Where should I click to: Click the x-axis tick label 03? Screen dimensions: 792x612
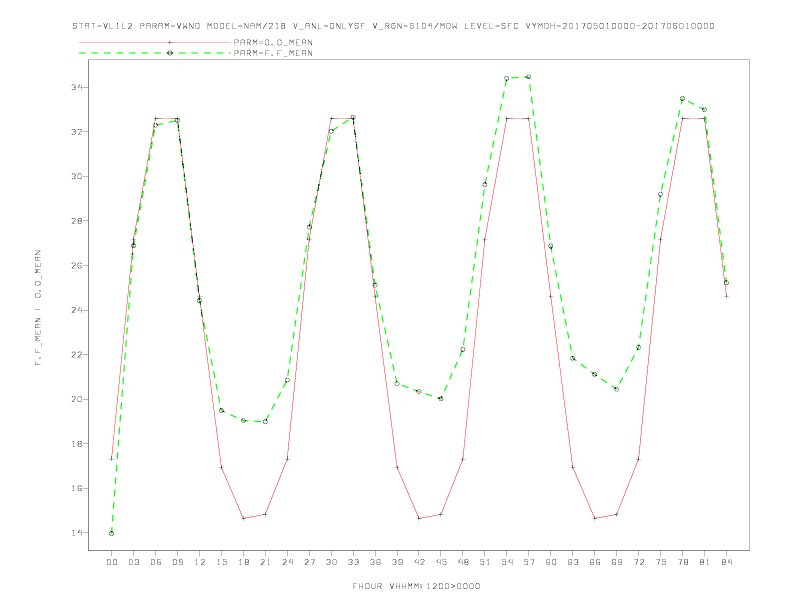coord(133,562)
